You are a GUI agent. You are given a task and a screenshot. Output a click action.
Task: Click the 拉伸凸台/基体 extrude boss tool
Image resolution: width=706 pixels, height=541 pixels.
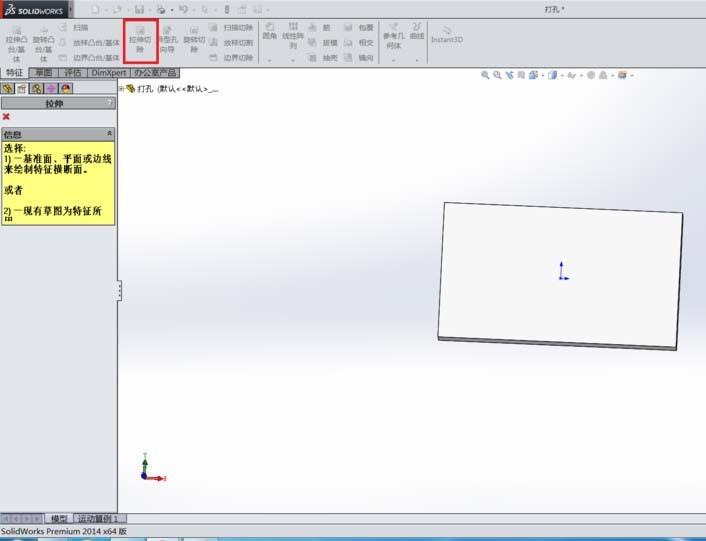(x=17, y=44)
